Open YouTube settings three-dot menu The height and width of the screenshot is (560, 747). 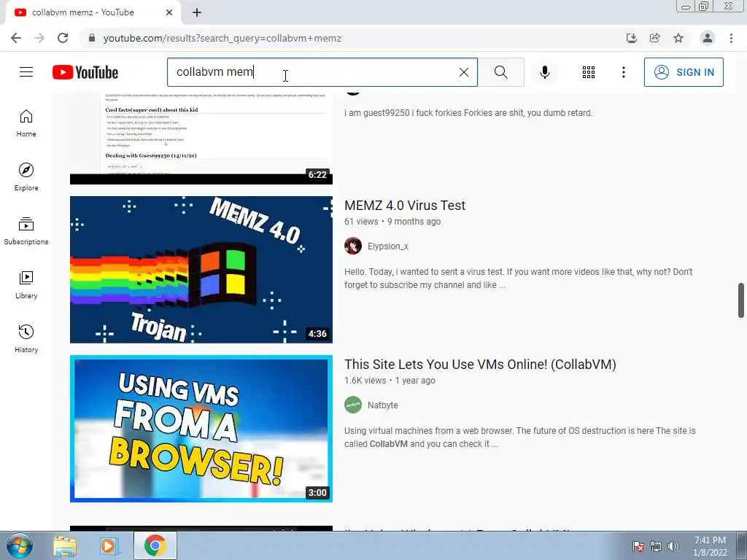pyautogui.click(x=623, y=72)
